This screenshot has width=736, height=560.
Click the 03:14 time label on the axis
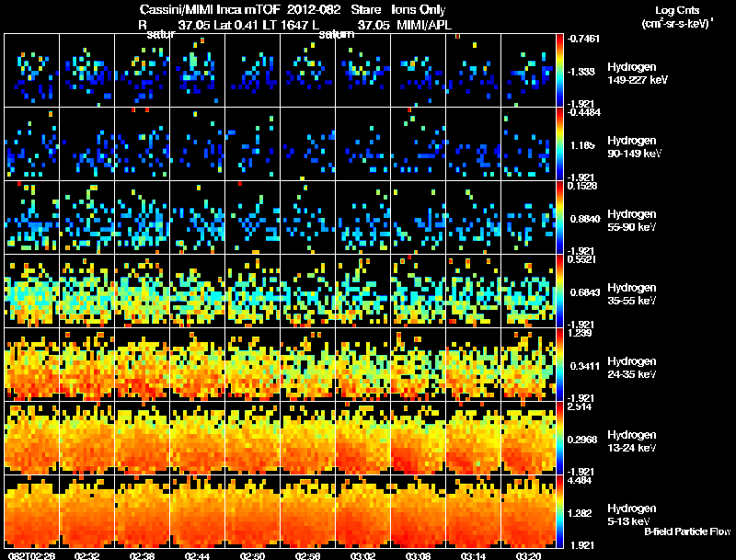473,555
